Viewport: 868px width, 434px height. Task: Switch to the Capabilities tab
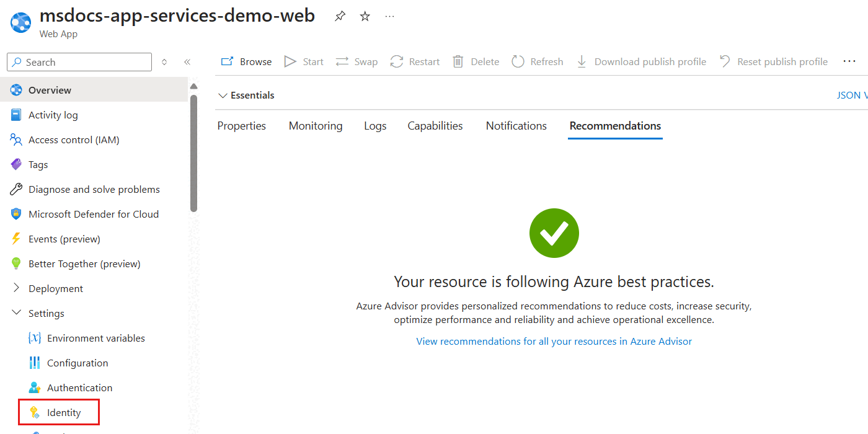pyautogui.click(x=435, y=126)
